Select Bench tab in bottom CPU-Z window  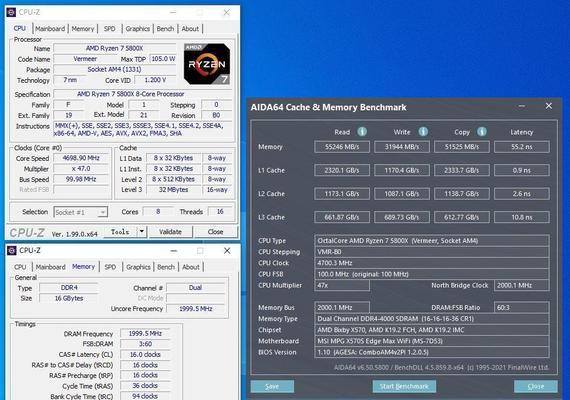pyautogui.click(x=166, y=267)
